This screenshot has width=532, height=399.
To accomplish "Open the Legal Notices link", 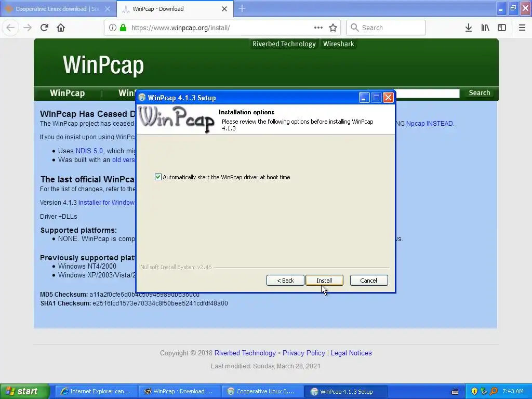I will [x=351, y=353].
